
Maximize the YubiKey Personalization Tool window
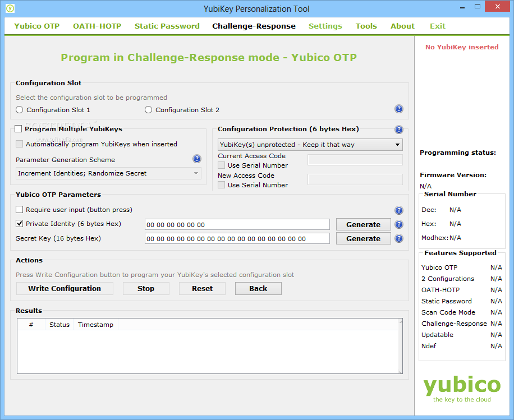pos(478,7)
